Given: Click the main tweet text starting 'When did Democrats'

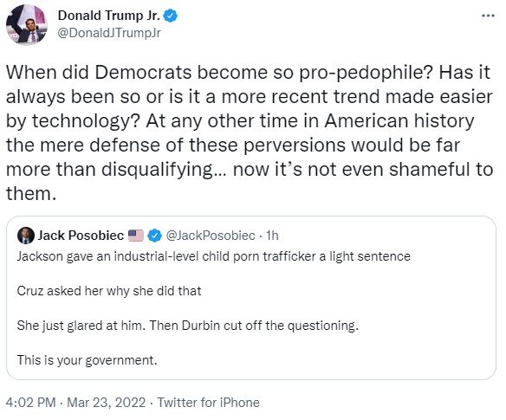Looking at the screenshot, I should click(250, 132).
